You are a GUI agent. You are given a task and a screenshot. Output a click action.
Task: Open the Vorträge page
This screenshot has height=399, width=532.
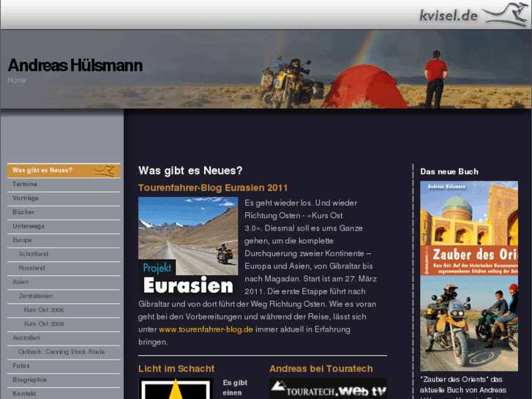pos(64,198)
